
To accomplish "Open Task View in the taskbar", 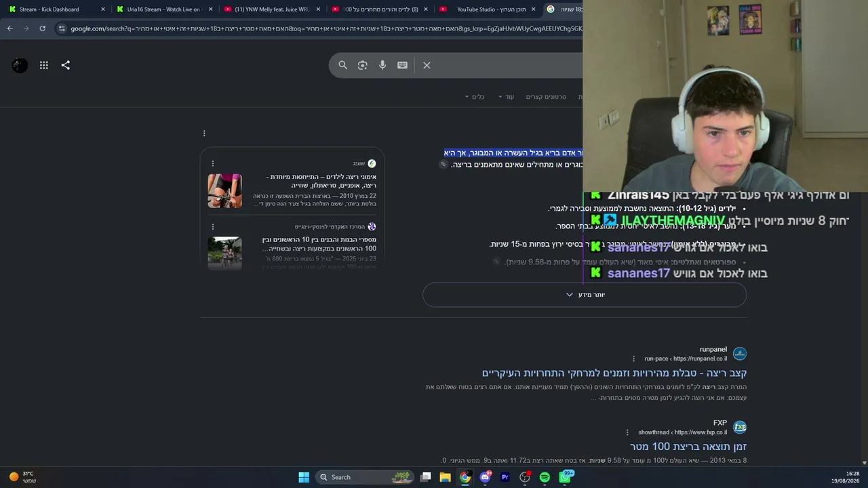I will (x=426, y=477).
